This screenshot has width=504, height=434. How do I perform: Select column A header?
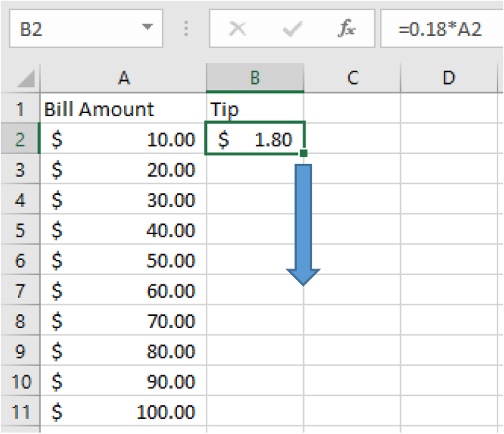click(x=123, y=77)
